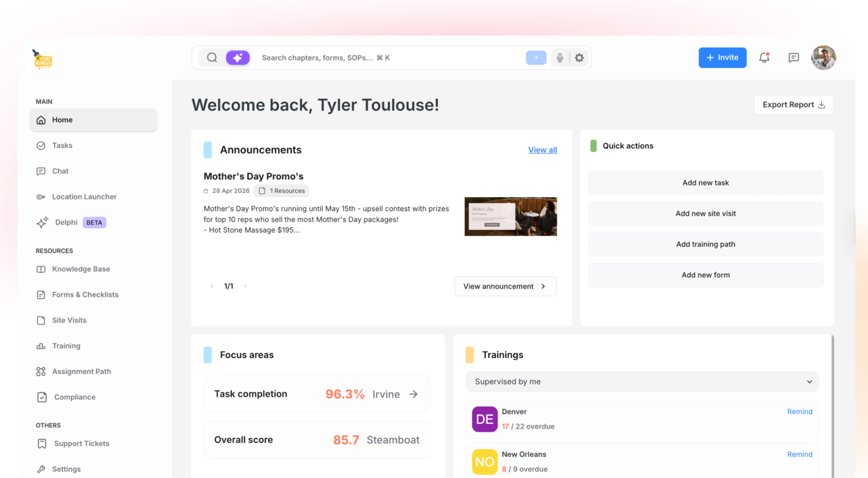
Task: Click the Support Tickets icon
Action: [42, 444]
